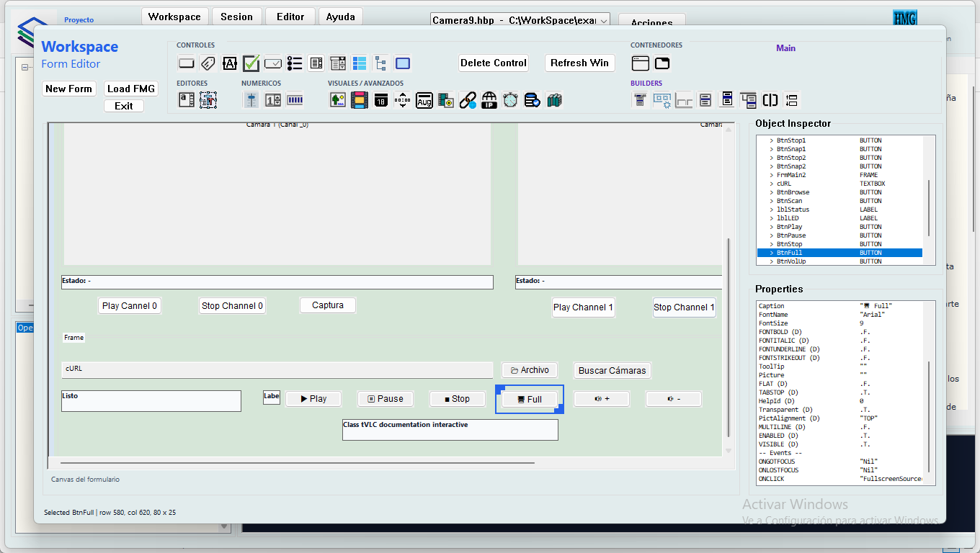
Task: Select the ProgressBar control tool
Action: tap(295, 100)
